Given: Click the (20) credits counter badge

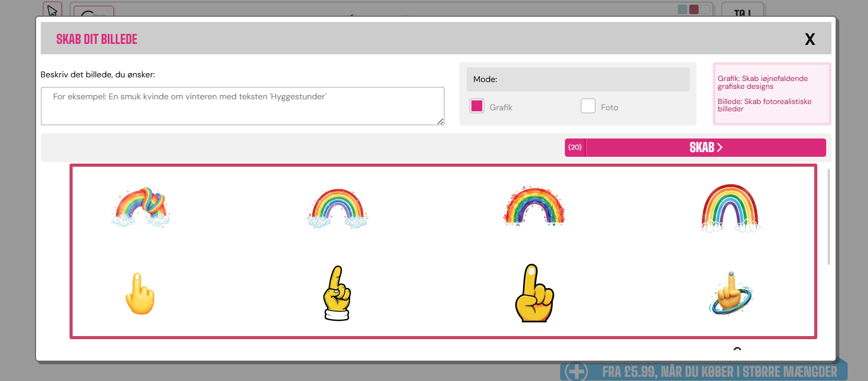Looking at the screenshot, I should click(x=575, y=147).
